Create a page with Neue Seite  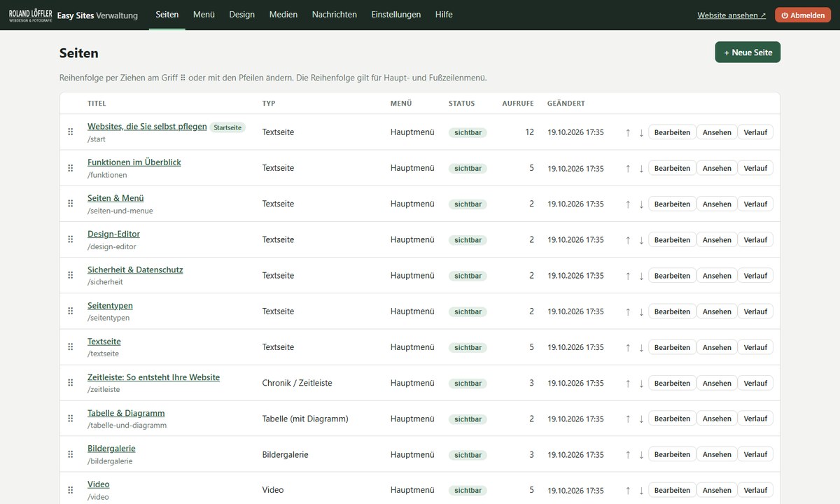coord(748,52)
